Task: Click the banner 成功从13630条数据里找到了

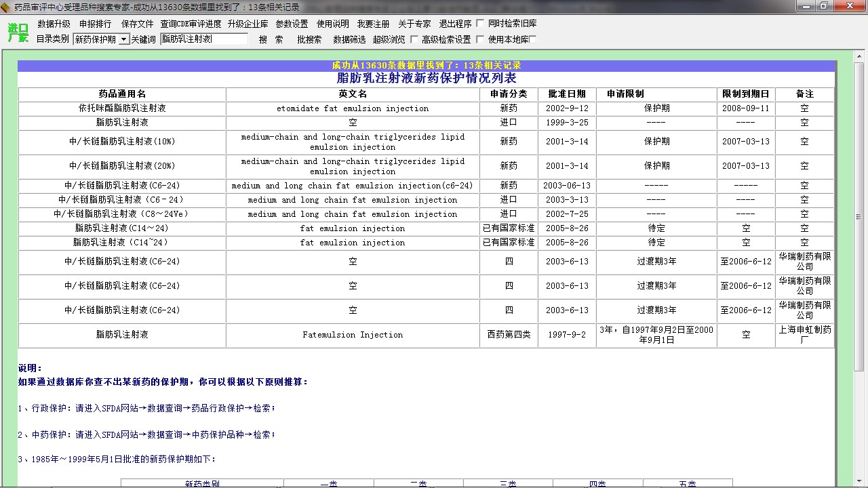Action: pos(427,66)
